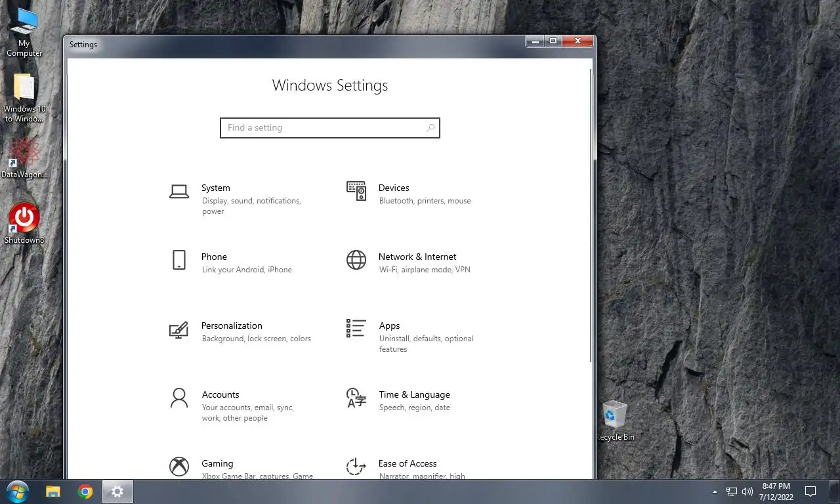Open the Gaming Xbox icon
Image resolution: width=840 pixels, height=504 pixels.
pyautogui.click(x=179, y=467)
